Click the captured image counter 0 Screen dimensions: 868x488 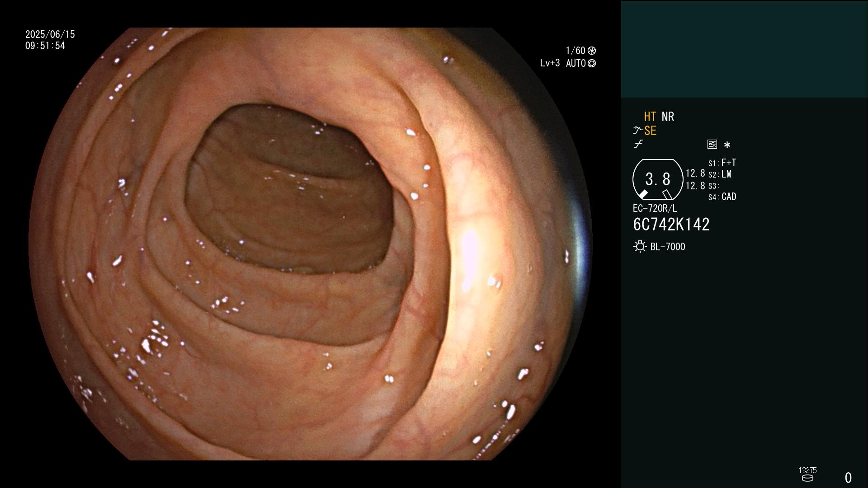pos(848,478)
